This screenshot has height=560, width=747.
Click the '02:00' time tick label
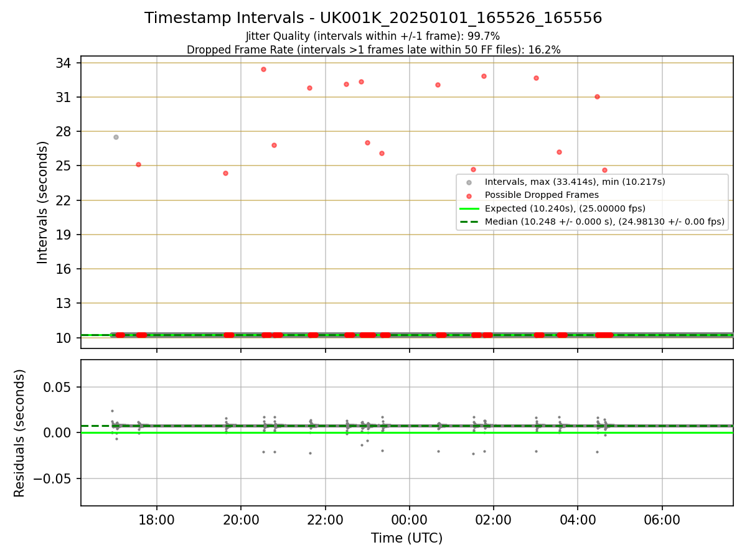click(x=494, y=520)
